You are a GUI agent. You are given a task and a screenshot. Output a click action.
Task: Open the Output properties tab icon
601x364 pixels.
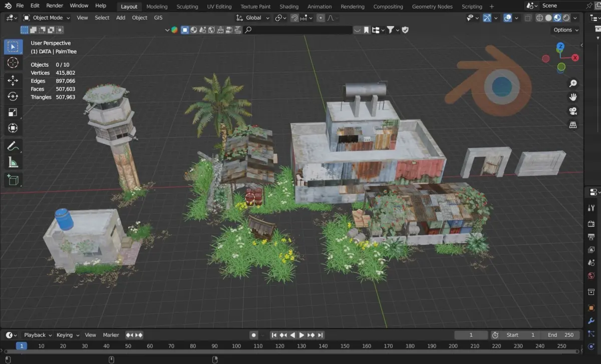point(591,237)
